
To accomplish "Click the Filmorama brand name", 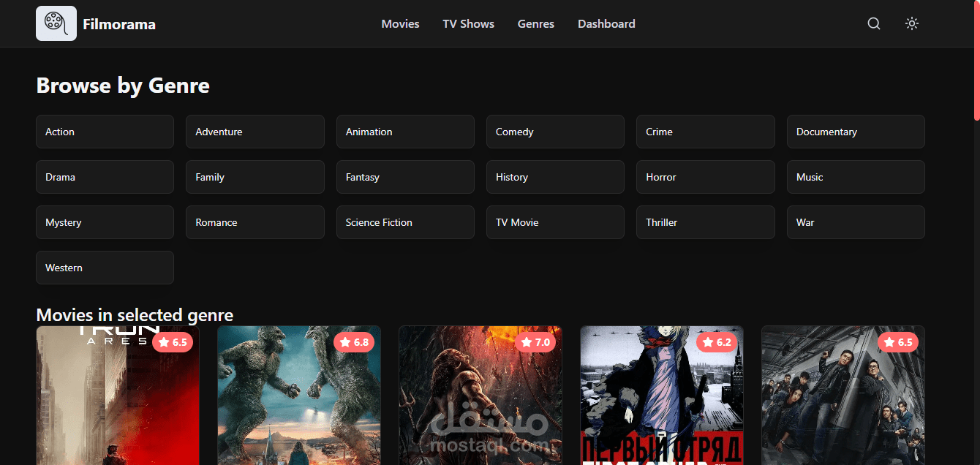I will coord(119,24).
